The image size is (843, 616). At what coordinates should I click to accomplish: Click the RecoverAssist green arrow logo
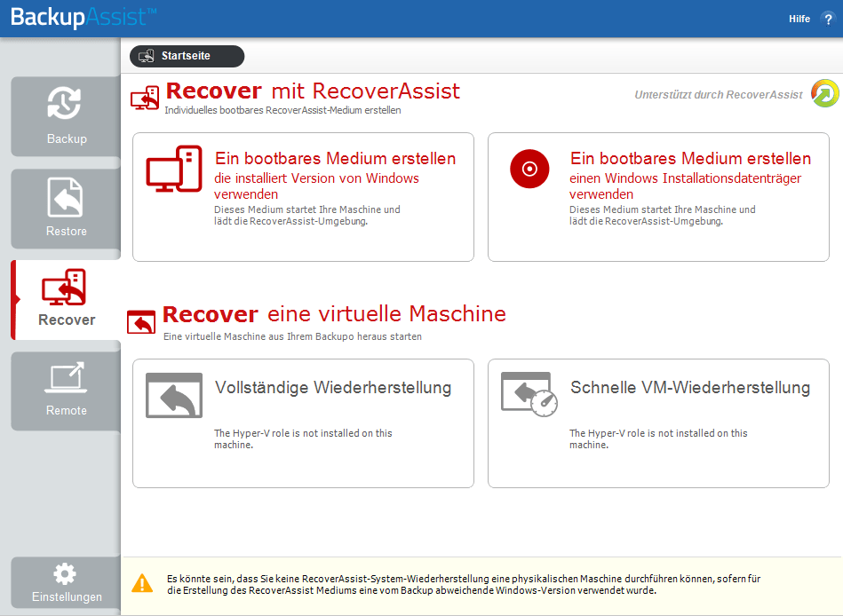click(824, 93)
